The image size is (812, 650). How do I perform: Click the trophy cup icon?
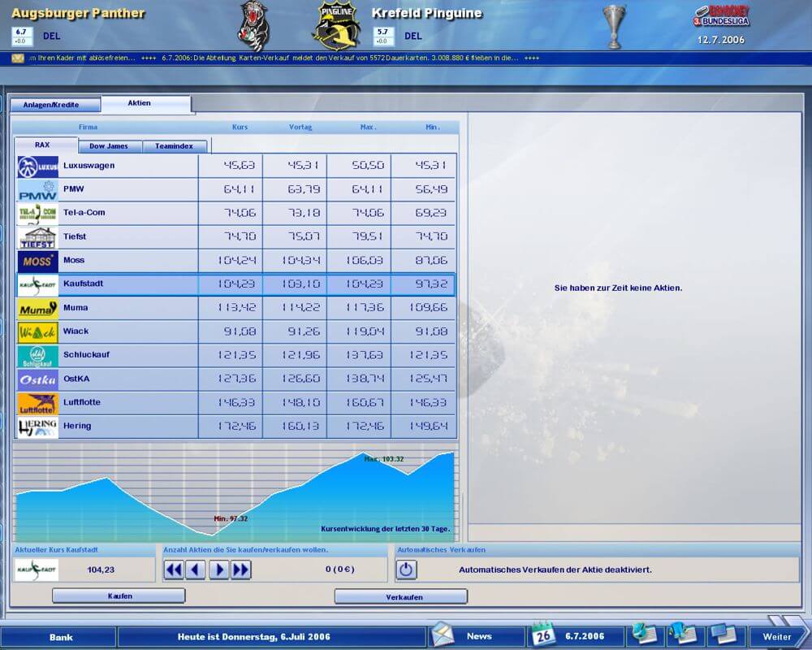click(614, 26)
